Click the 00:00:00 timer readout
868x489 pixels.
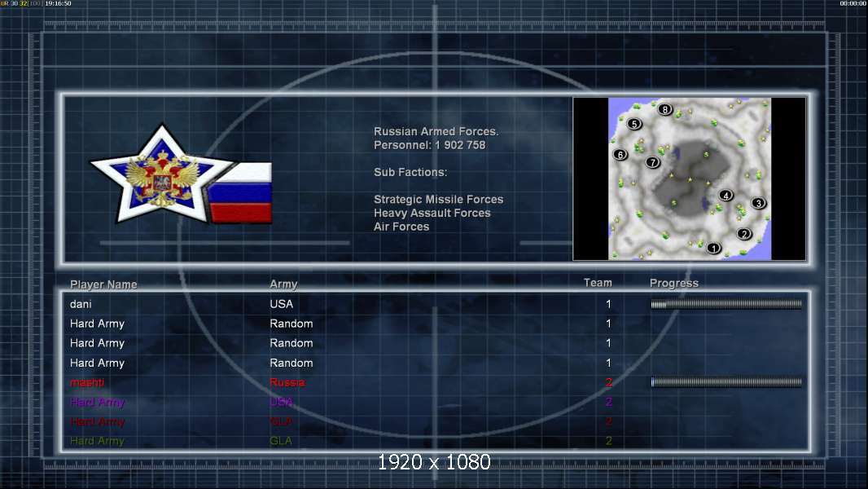click(853, 3)
